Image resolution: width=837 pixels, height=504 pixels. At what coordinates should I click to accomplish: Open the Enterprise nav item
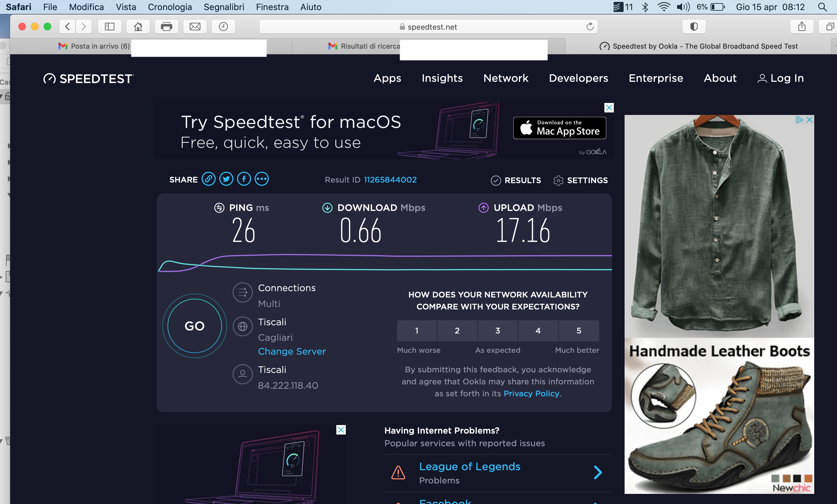(x=656, y=78)
